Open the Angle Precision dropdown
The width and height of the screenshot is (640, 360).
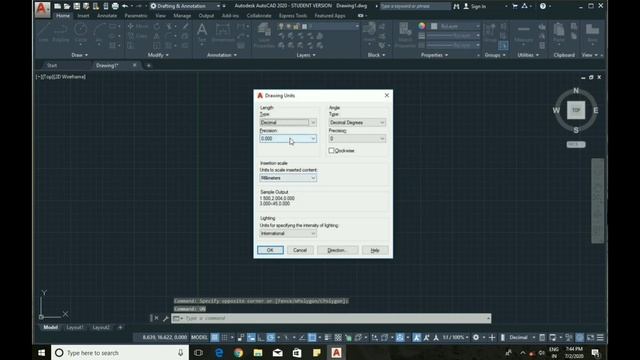[357, 139]
